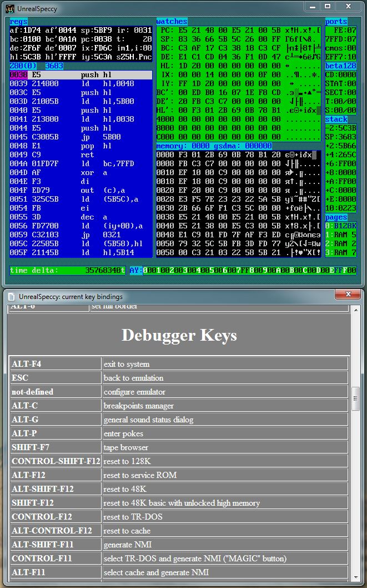Click the 'time delta:' status field
The height and width of the screenshot is (588, 367).
pos(68,270)
